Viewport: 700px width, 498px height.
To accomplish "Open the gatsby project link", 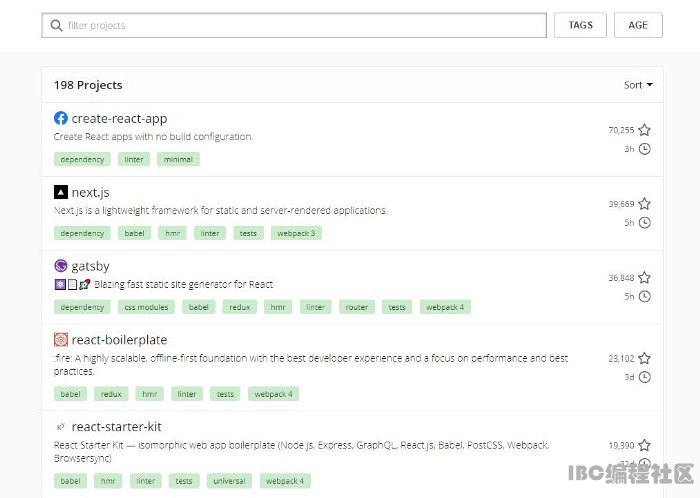I will tap(90, 266).
